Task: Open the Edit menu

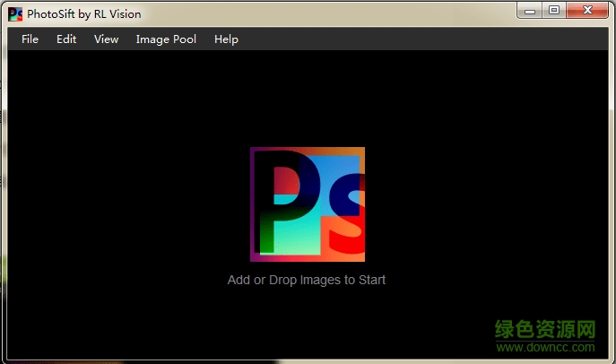Action: coord(66,39)
